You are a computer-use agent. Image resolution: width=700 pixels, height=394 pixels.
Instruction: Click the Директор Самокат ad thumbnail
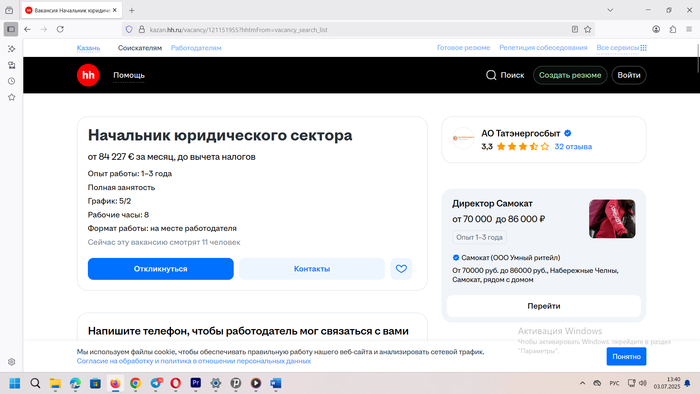coord(612,219)
